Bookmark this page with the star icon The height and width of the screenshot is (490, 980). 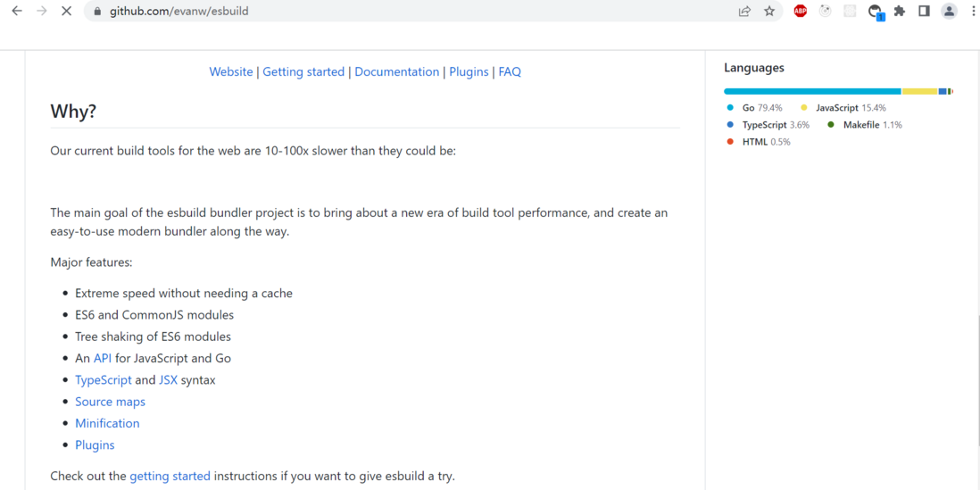[769, 11]
